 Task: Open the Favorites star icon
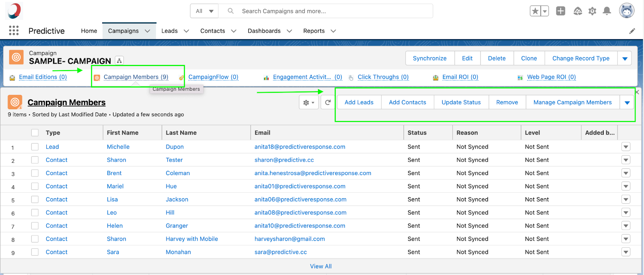[535, 11]
